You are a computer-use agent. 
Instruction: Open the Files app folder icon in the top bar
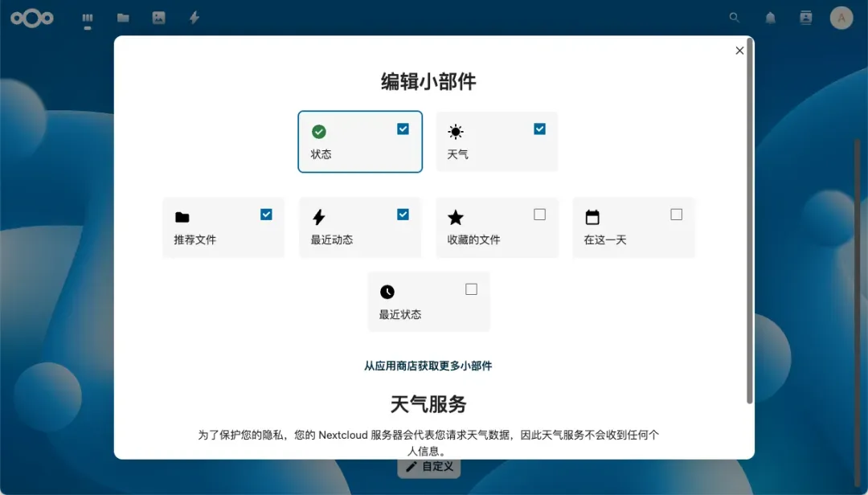coord(123,18)
